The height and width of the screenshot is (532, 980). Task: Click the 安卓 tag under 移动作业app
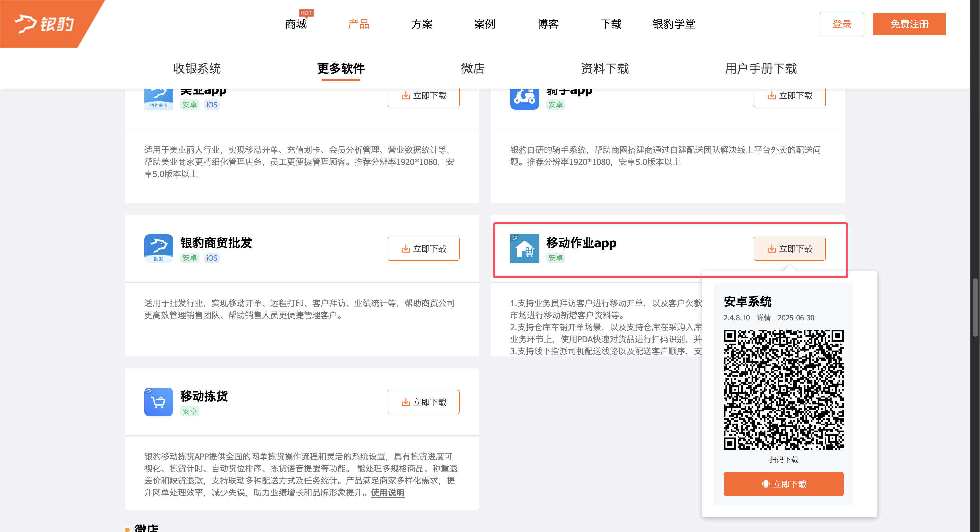[555, 258]
